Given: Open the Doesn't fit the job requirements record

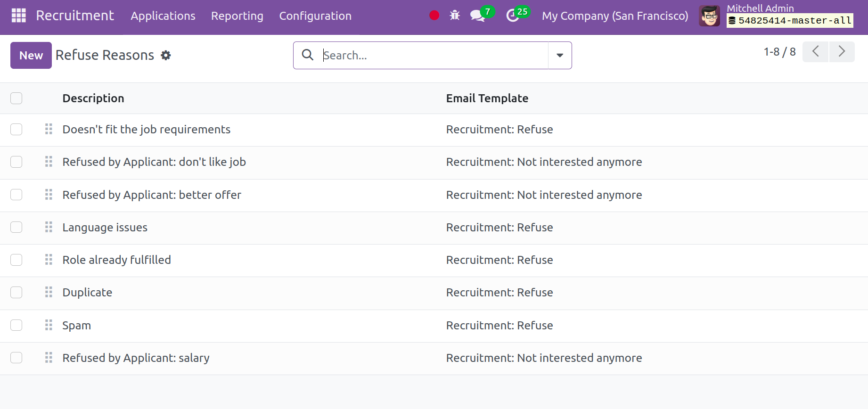Looking at the screenshot, I should coord(147,130).
